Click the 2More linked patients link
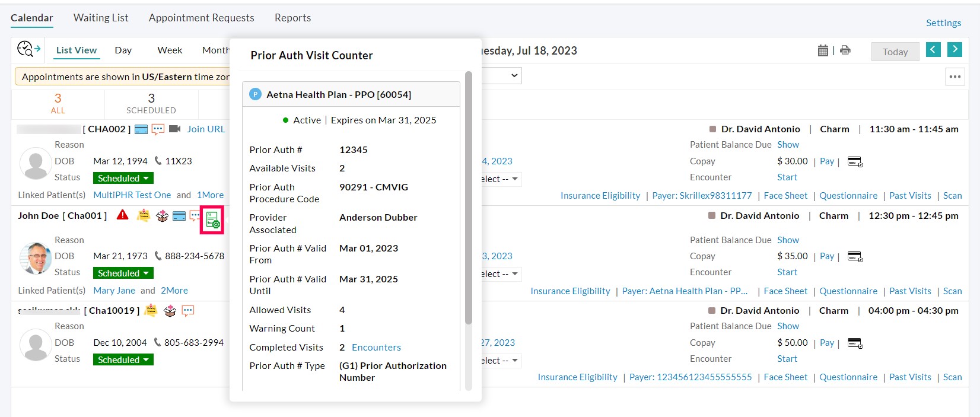This screenshot has height=417, width=980. (174, 291)
